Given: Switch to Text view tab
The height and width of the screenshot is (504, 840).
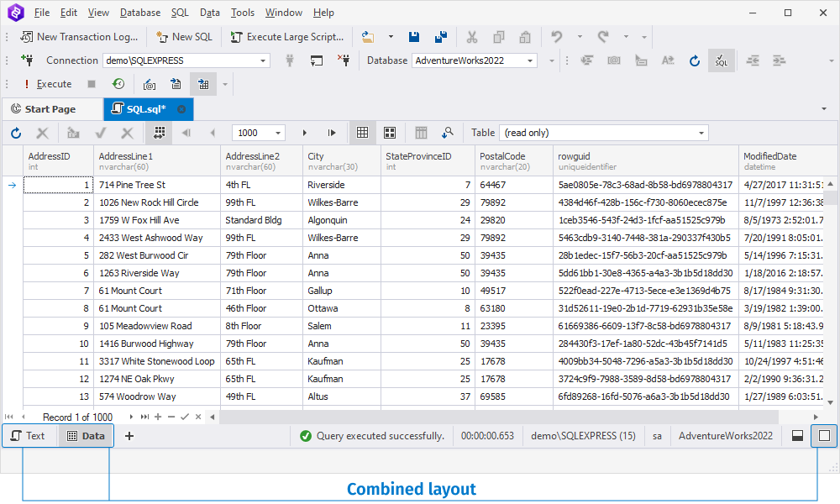Looking at the screenshot, I should pos(28,436).
